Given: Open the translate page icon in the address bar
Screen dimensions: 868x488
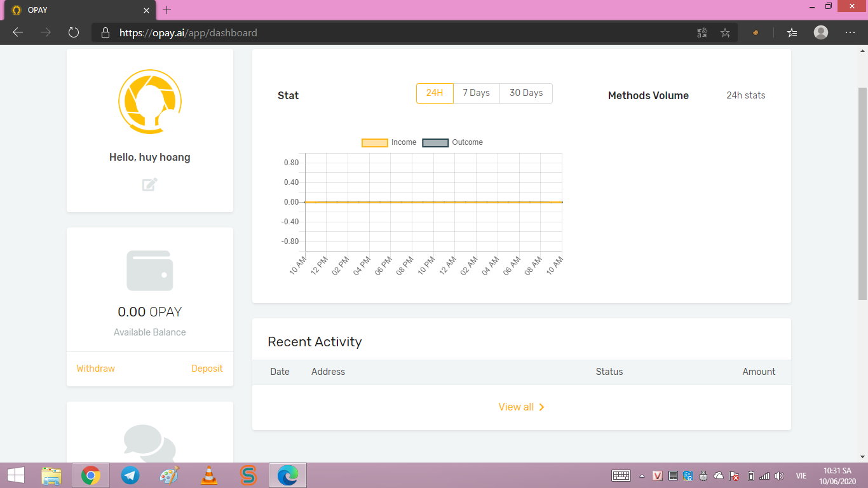Looking at the screenshot, I should pyautogui.click(x=702, y=32).
